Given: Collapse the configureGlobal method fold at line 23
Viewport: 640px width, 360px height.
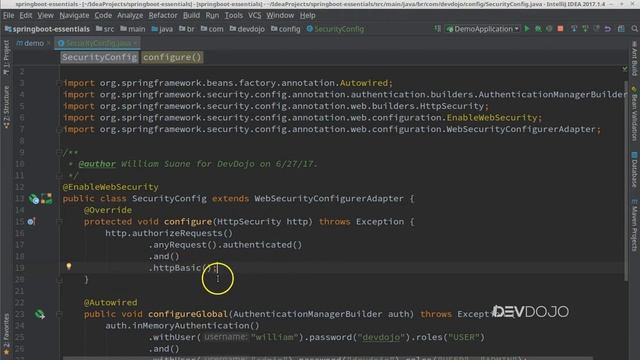Looking at the screenshot, I should 59,314.
